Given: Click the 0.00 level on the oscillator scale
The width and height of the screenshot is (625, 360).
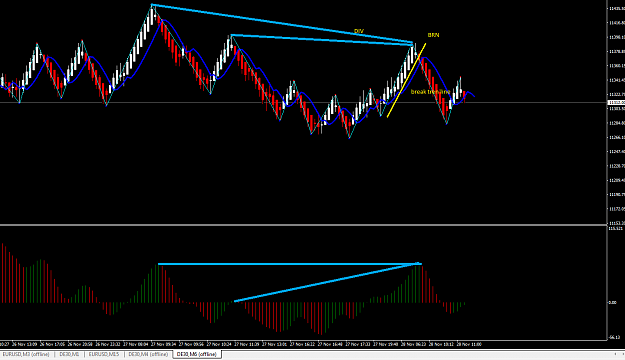Looking at the screenshot, I should pos(612,303).
